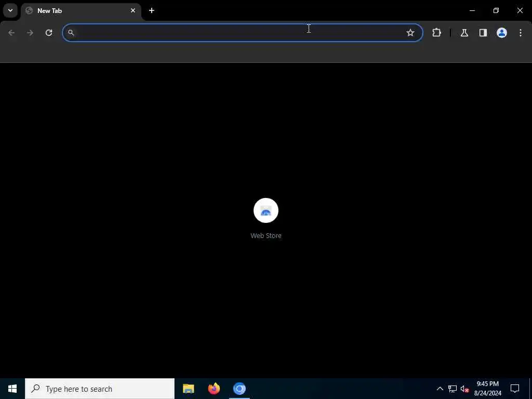Open the Windows Start menu
The width and height of the screenshot is (532, 399).
coord(12,389)
